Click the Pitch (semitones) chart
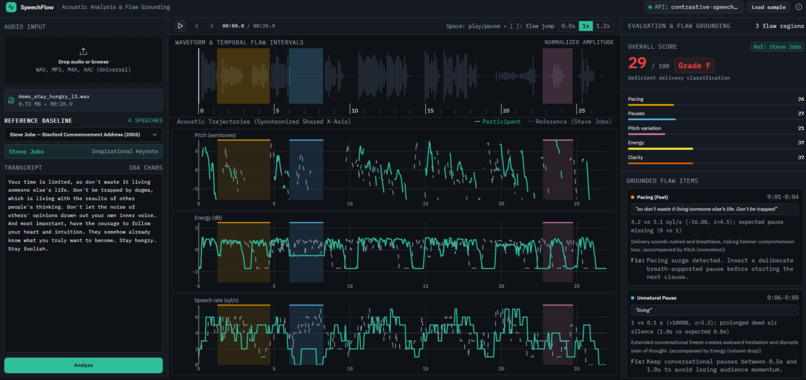The width and height of the screenshot is (806, 380). coord(395,169)
